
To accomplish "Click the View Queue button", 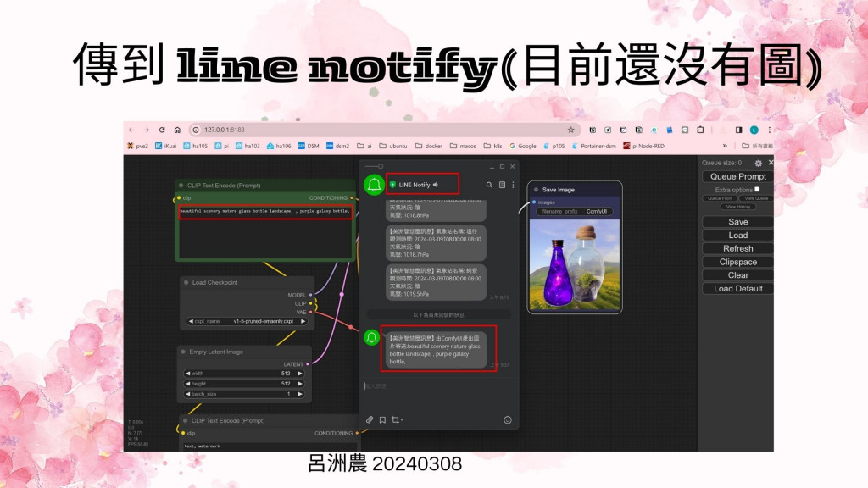I will click(755, 198).
